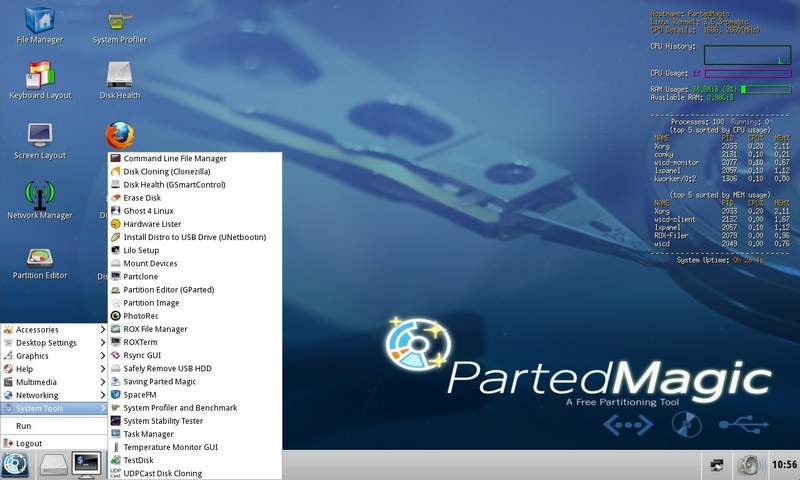Click the Logout door icon
The image size is (800, 480).
(8, 443)
